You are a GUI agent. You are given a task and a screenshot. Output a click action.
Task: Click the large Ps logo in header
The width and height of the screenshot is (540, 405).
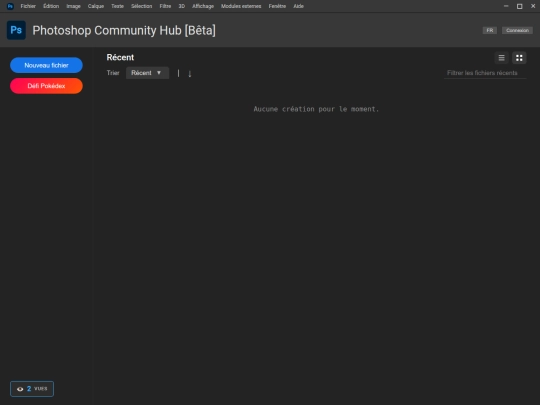(16, 30)
